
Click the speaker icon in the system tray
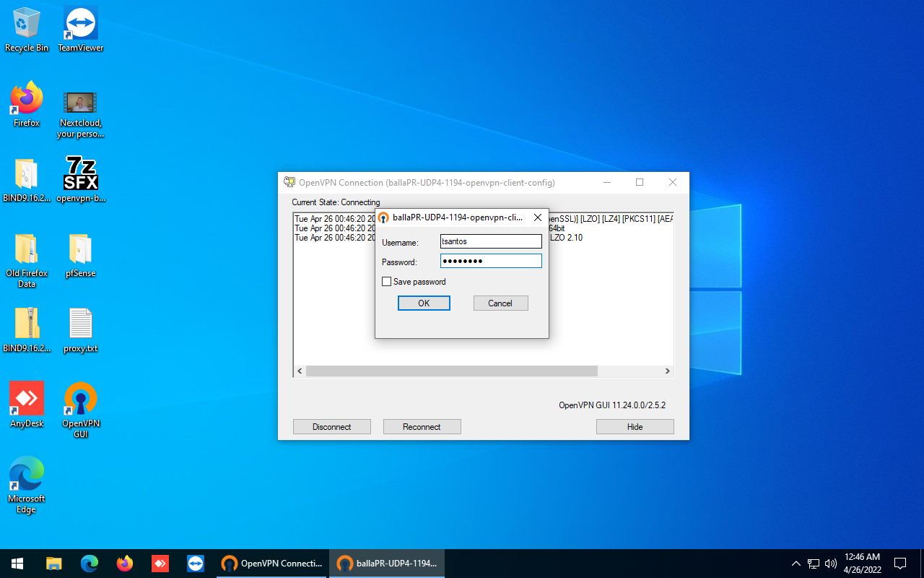(x=830, y=563)
